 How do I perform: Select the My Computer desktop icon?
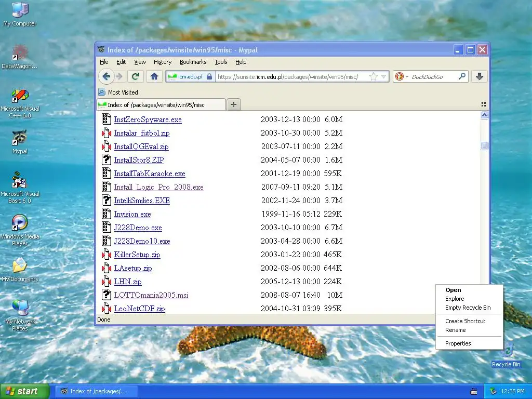(20, 14)
